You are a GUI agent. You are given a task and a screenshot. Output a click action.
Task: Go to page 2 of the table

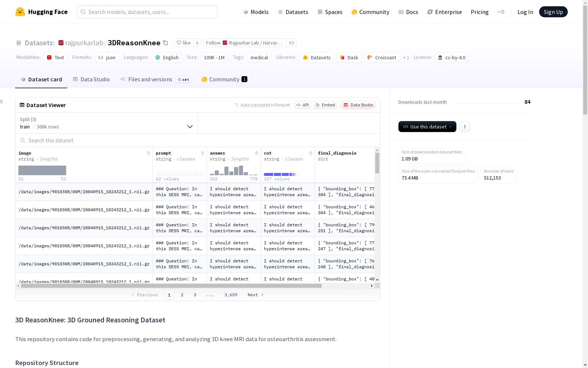[182, 295]
